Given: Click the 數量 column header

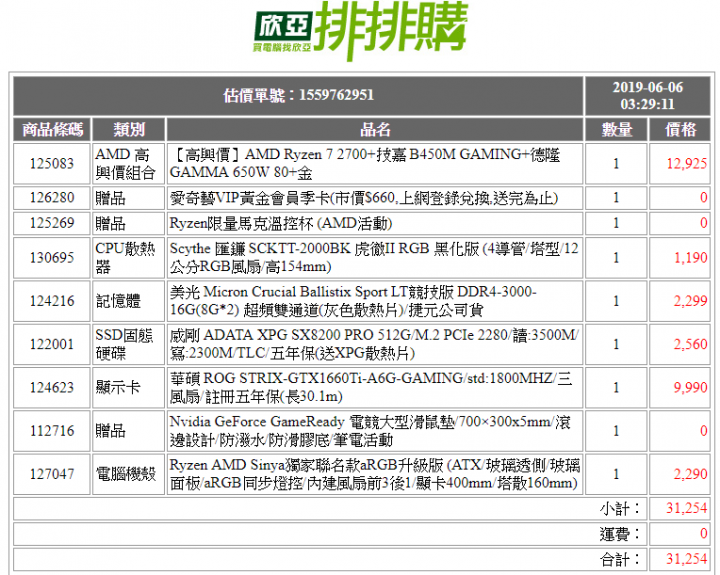Looking at the screenshot, I should [616, 130].
